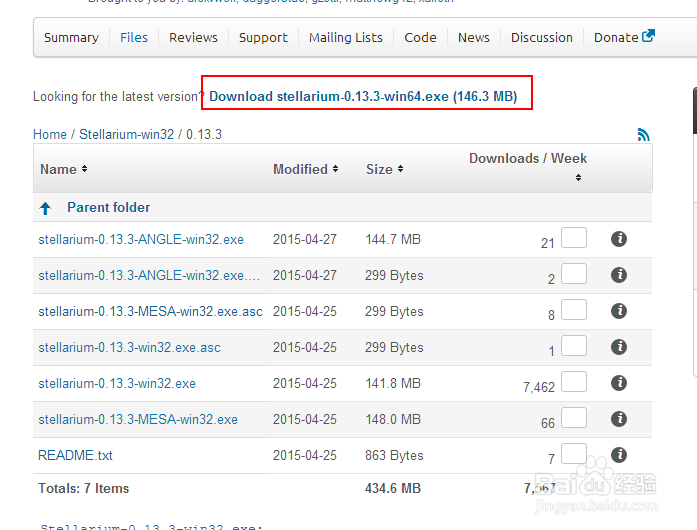Viewport: 697px width, 530px height.
Task: Go to Home breadcrumb
Action: [50, 134]
